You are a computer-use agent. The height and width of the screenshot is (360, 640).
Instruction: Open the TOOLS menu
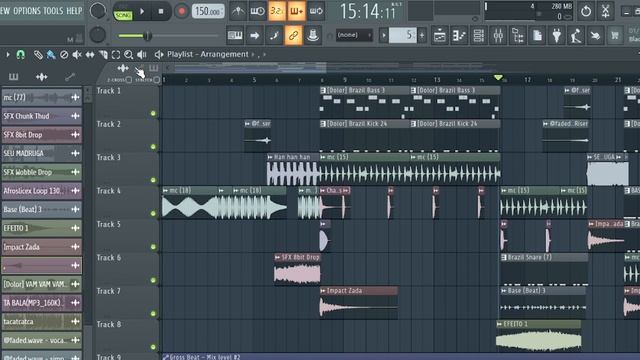tap(53, 11)
